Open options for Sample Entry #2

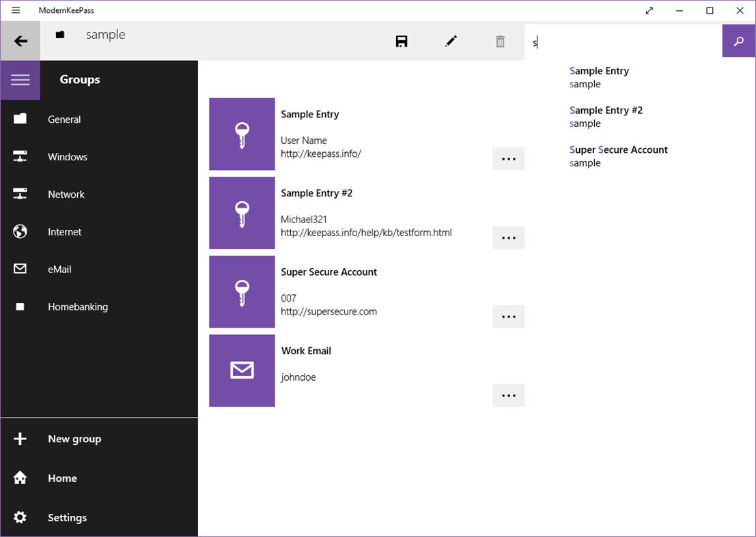click(x=508, y=237)
